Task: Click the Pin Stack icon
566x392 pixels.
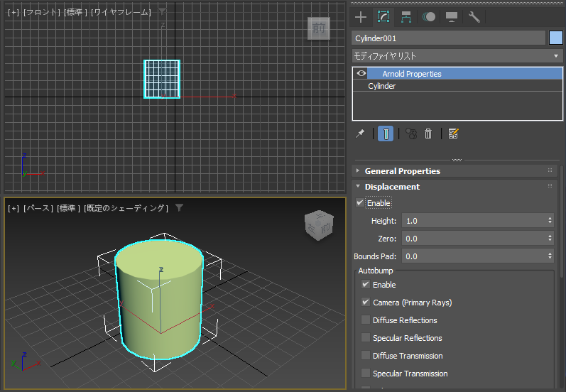Action: point(360,134)
